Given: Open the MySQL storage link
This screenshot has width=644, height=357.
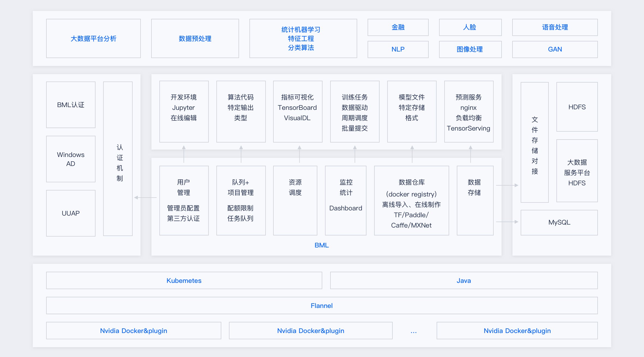Looking at the screenshot, I should [559, 222].
